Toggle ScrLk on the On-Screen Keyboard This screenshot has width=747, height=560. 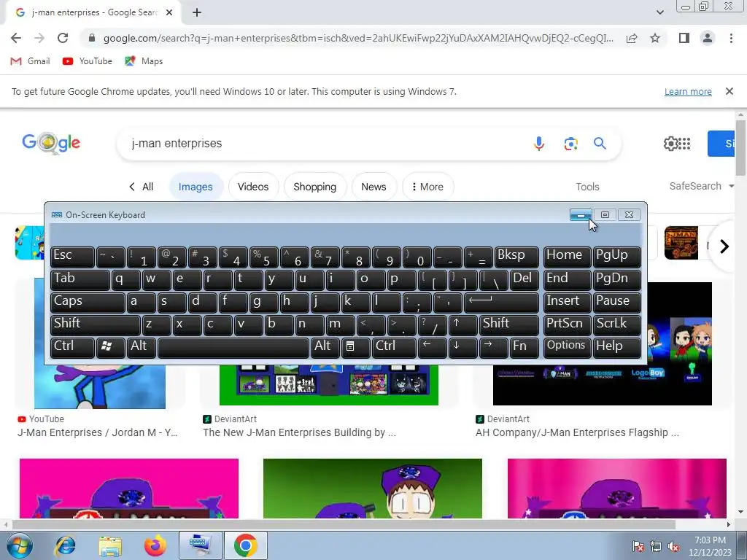tap(617, 324)
